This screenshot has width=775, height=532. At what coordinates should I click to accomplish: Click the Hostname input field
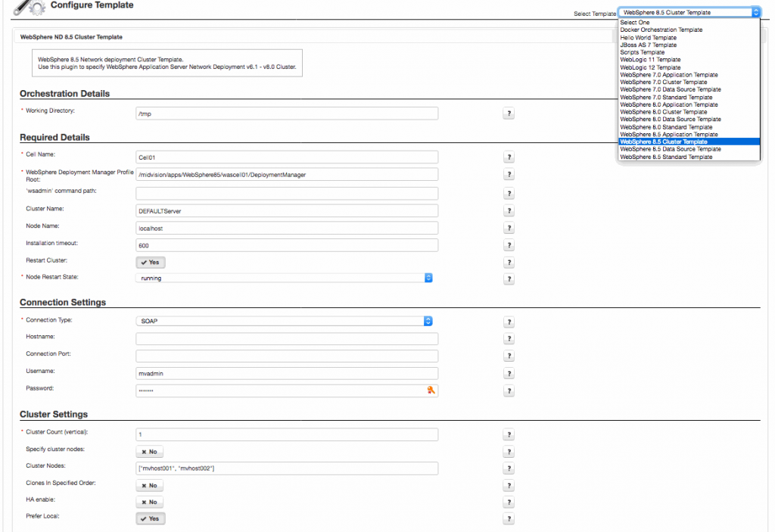(x=287, y=338)
